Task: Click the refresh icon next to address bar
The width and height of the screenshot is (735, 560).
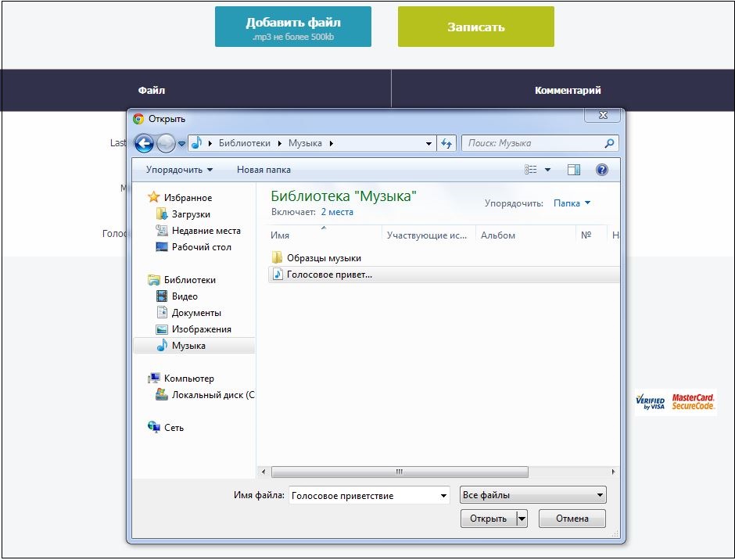Action: (446, 143)
